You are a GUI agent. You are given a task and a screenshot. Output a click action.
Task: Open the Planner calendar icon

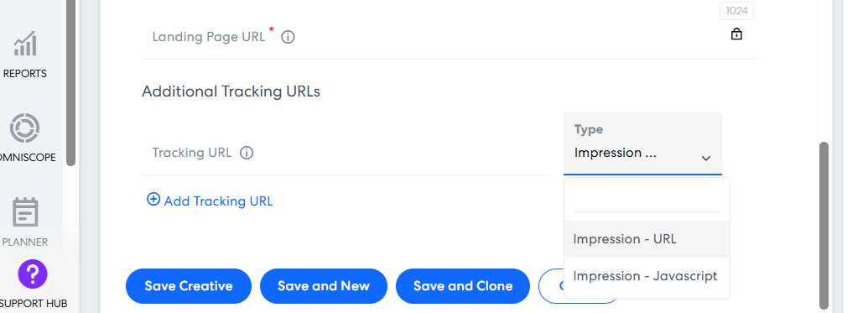click(25, 213)
